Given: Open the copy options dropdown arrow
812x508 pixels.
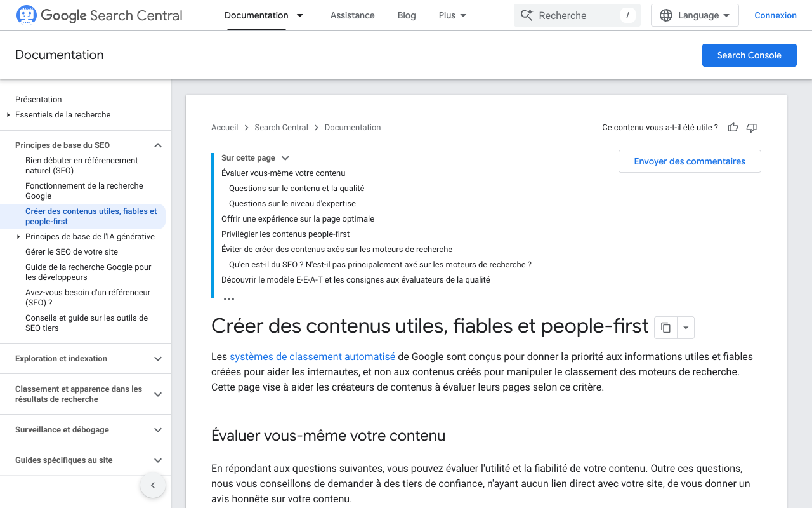Looking at the screenshot, I should (686, 328).
